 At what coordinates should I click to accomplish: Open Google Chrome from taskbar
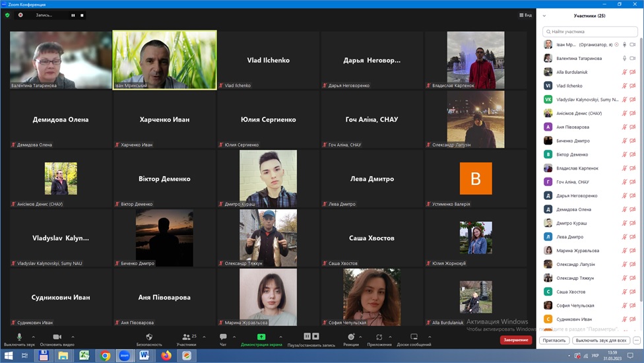pos(105,356)
